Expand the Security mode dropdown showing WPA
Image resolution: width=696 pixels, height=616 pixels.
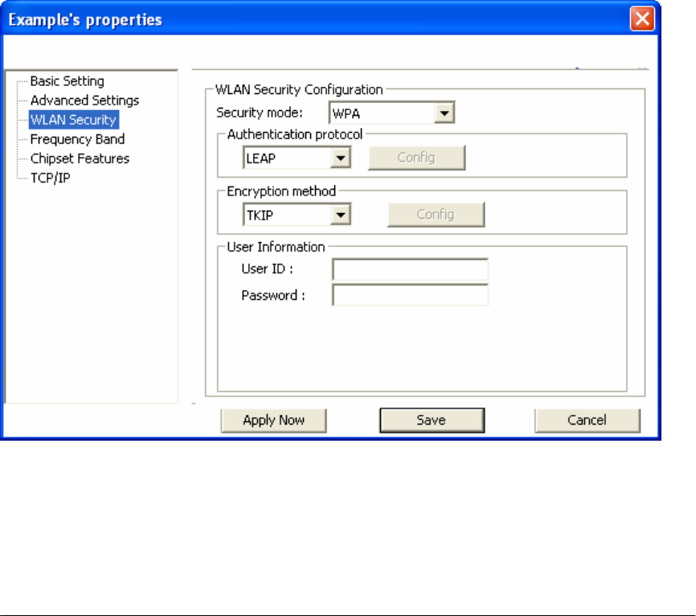pos(391,113)
